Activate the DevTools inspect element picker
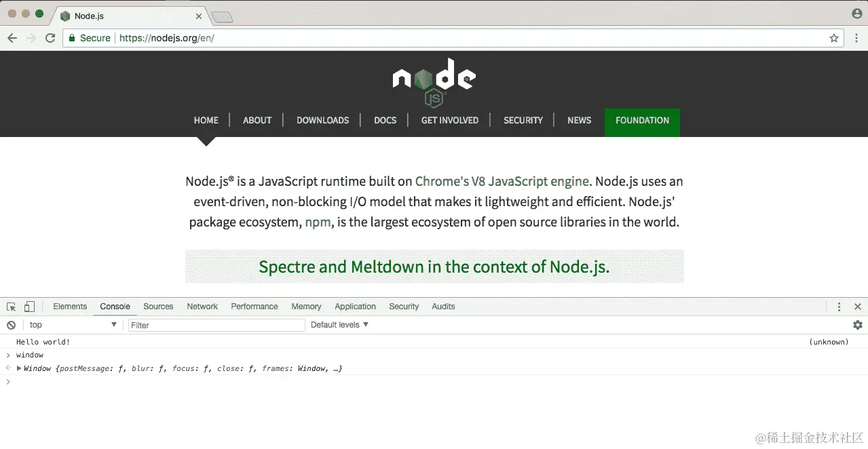This screenshot has width=868, height=449. pos(12,307)
